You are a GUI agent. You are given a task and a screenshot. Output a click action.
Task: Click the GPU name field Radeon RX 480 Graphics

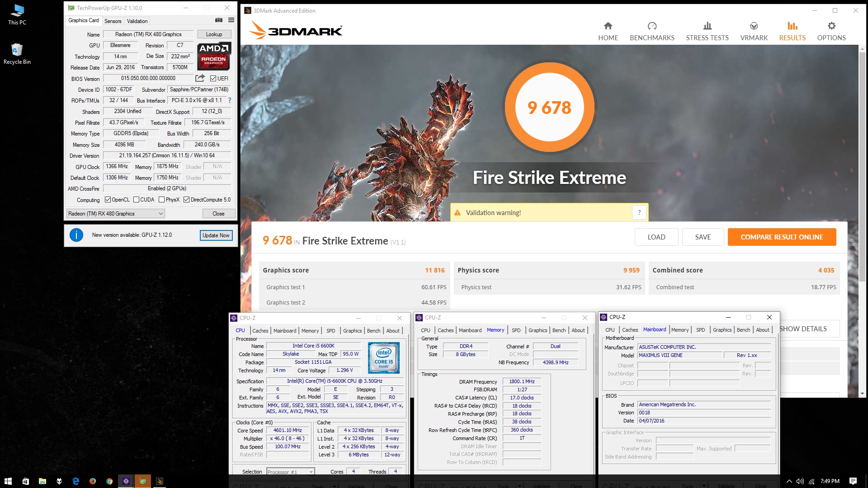pyautogui.click(x=148, y=34)
